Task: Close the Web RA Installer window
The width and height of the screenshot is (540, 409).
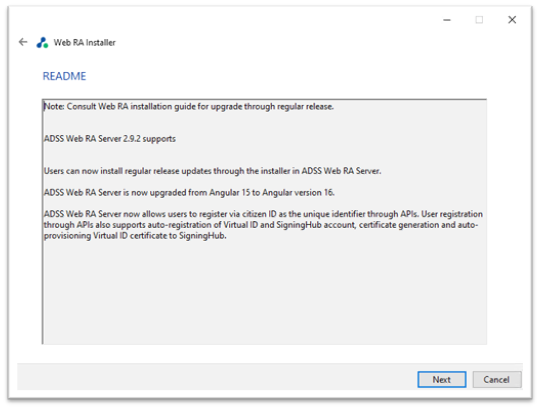Action: [x=512, y=20]
